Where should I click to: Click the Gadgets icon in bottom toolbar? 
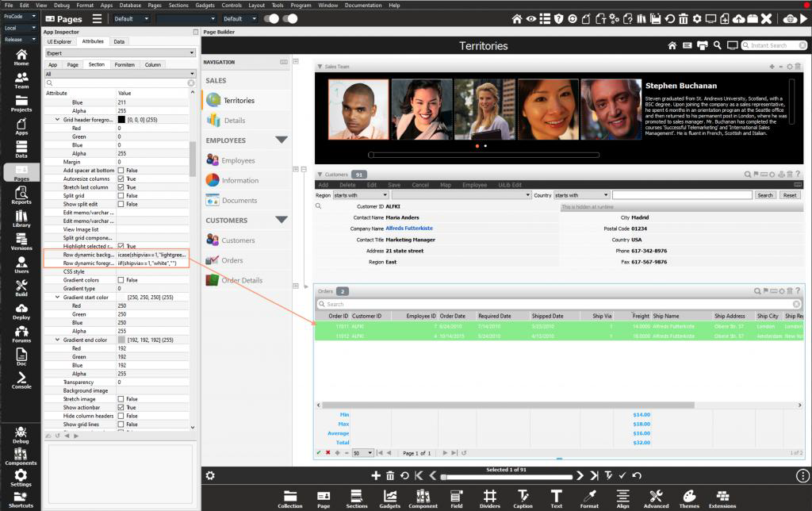(389, 498)
